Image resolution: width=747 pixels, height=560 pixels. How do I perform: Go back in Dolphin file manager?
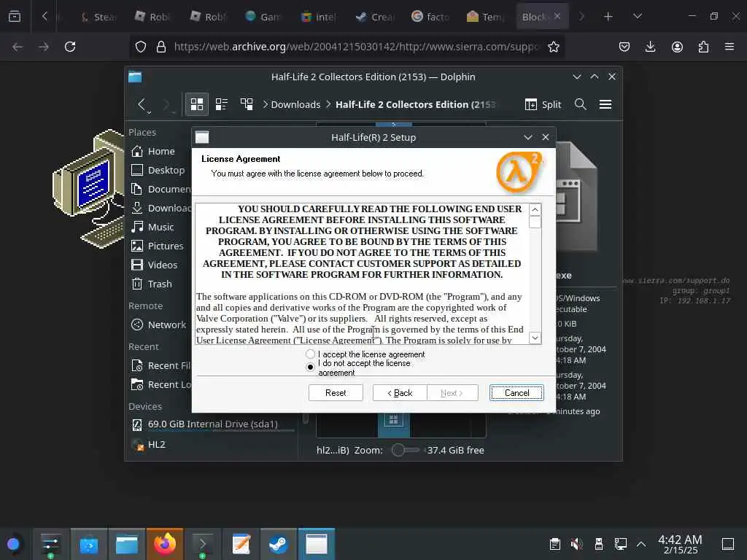tap(142, 104)
